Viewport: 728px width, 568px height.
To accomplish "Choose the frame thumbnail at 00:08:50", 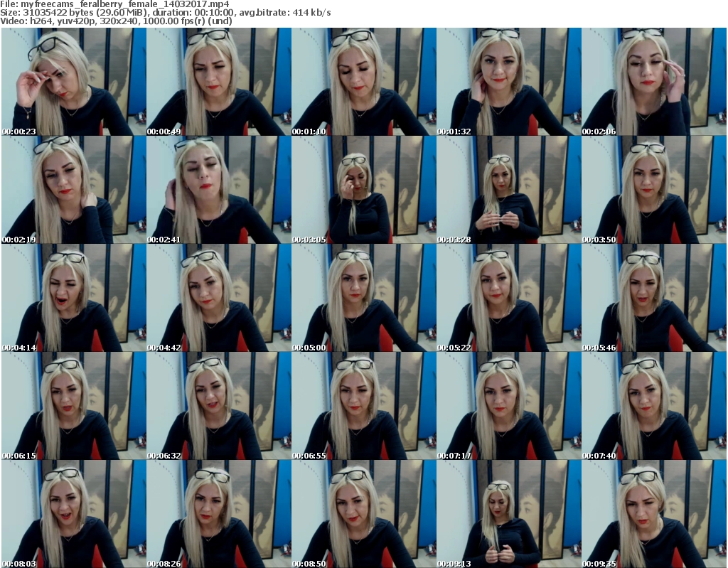I will [364, 514].
